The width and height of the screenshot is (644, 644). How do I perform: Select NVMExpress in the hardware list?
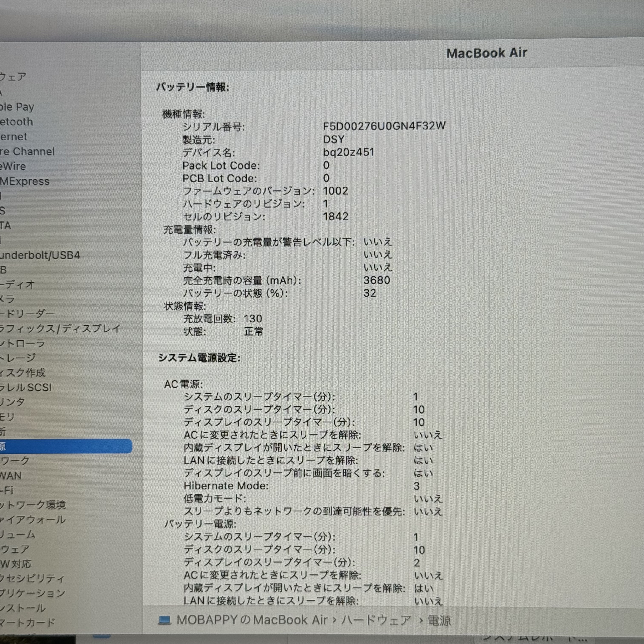point(25,181)
